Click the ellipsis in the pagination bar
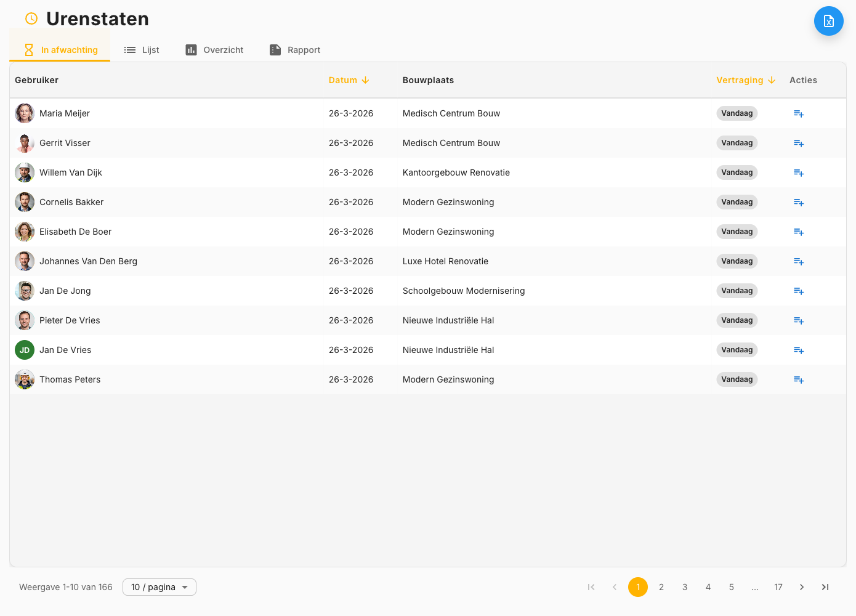856x616 pixels. click(755, 587)
